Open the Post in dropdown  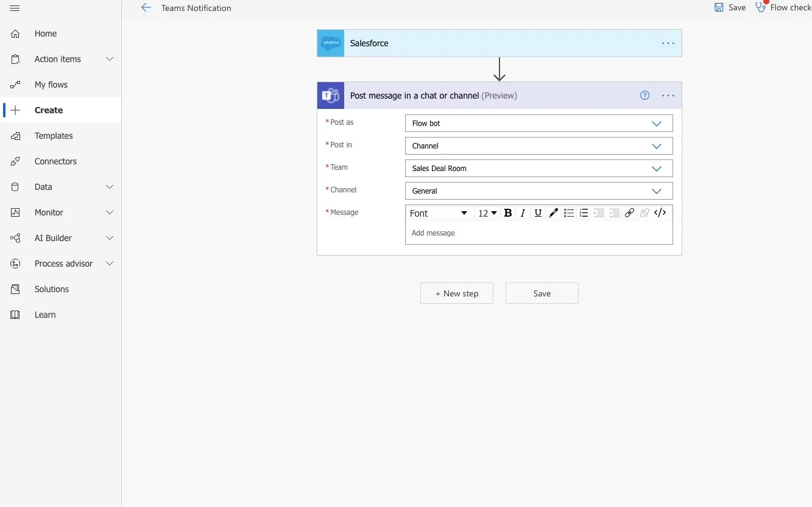[538, 145]
